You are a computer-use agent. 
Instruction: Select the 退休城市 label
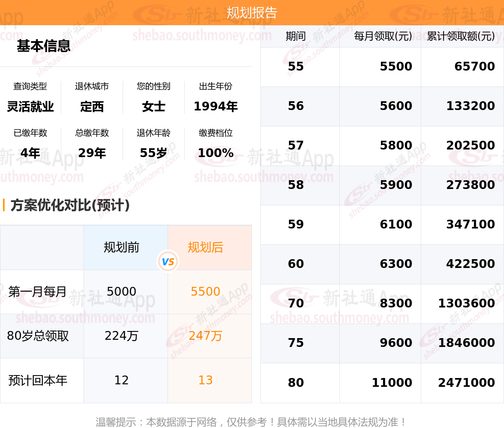[x=92, y=86]
